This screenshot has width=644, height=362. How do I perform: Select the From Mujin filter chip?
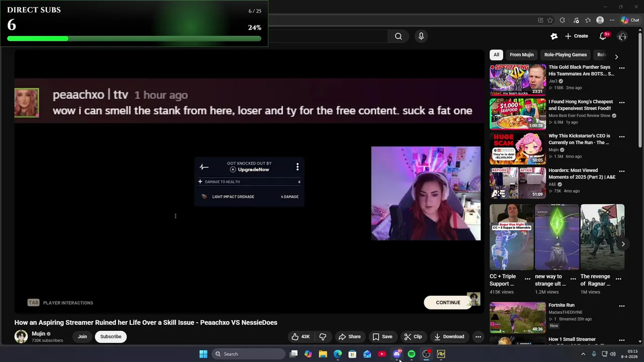click(x=521, y=55)
